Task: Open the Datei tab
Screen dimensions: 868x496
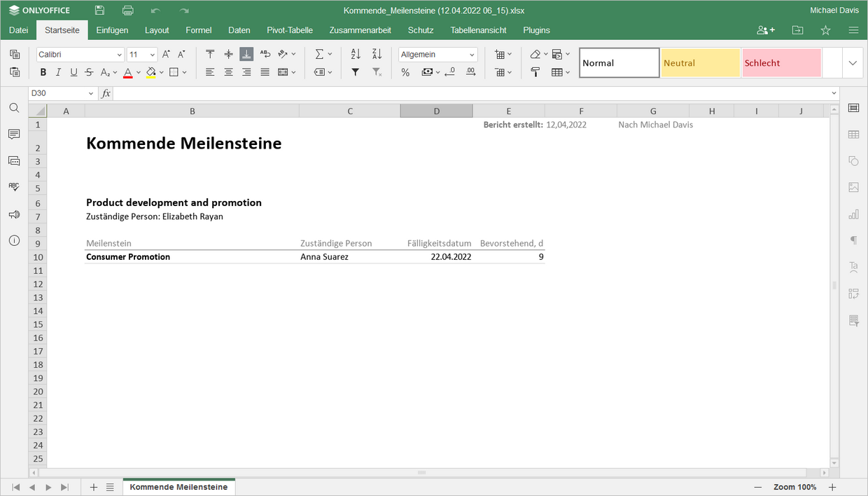Action: [18, 30]
